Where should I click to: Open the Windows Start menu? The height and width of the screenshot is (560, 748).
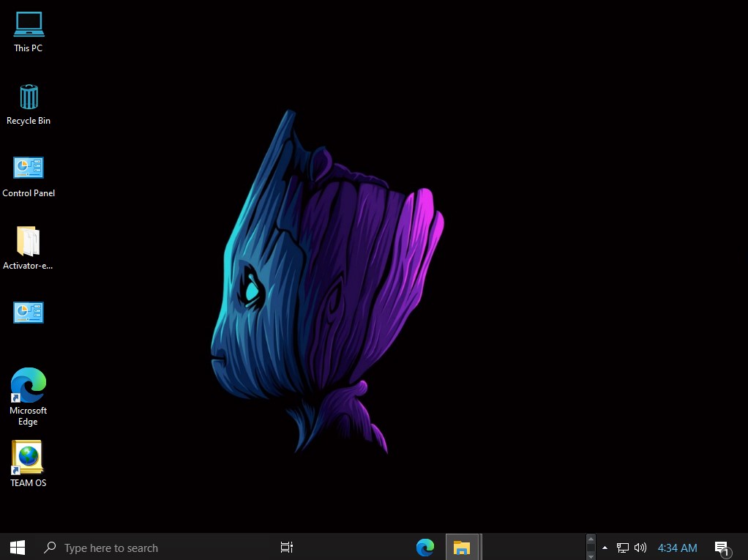pyautogui.click(x=18, y=548)
